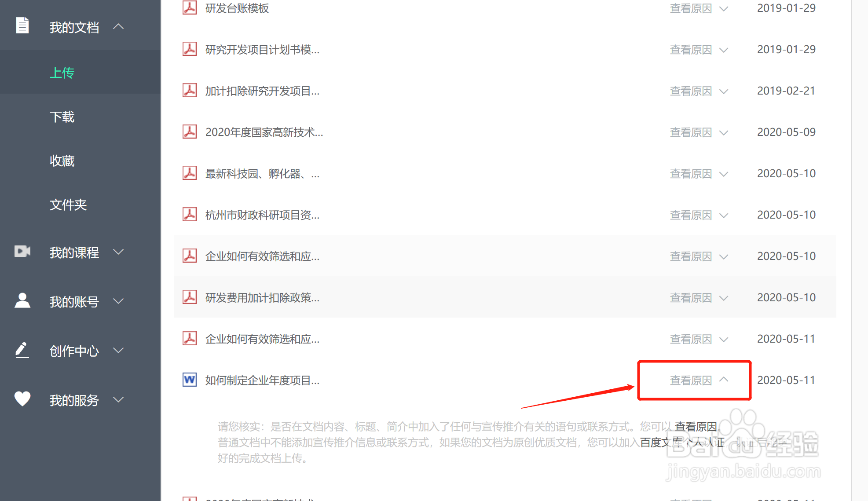The height and width of the screenshot is (501, 868).
Task: Click 查看原因 link in the explanation text
Action: coord(696,426)
